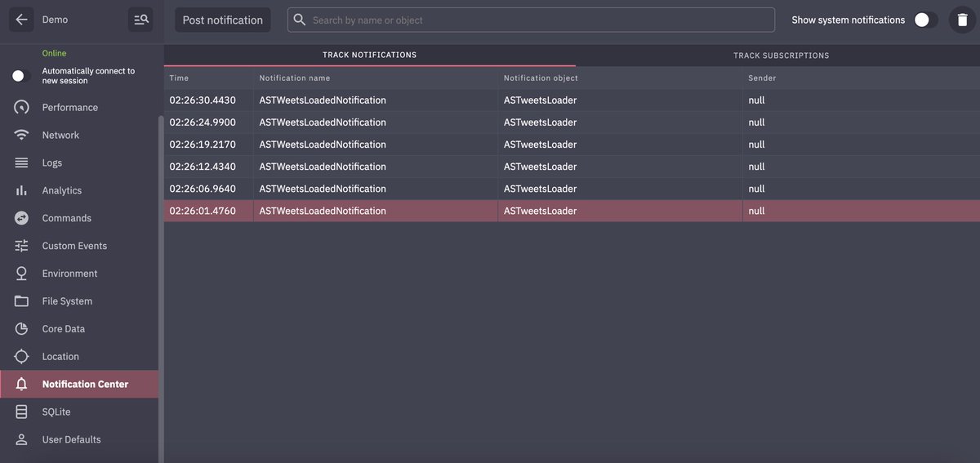Click null sender in the 02:26:19.2170 row
The image size is (980, 463).
tap(756, 145)
